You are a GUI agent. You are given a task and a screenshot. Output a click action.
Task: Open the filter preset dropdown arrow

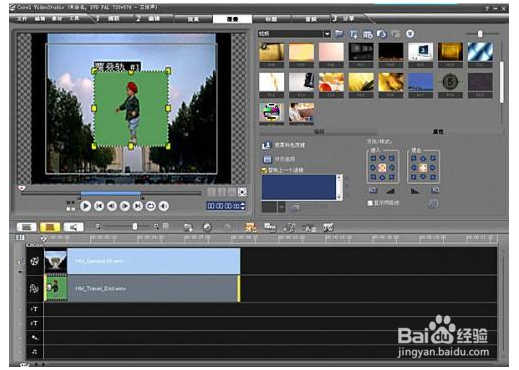click(282, 207)
